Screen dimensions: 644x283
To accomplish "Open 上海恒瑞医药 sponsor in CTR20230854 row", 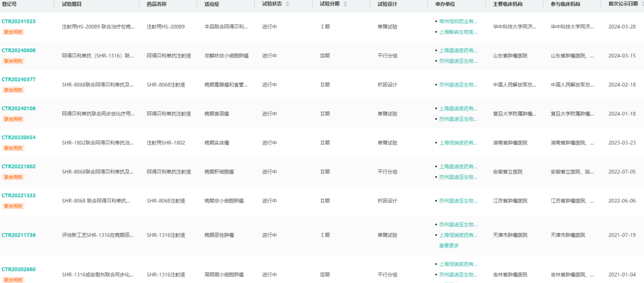I will coord(458,143).
